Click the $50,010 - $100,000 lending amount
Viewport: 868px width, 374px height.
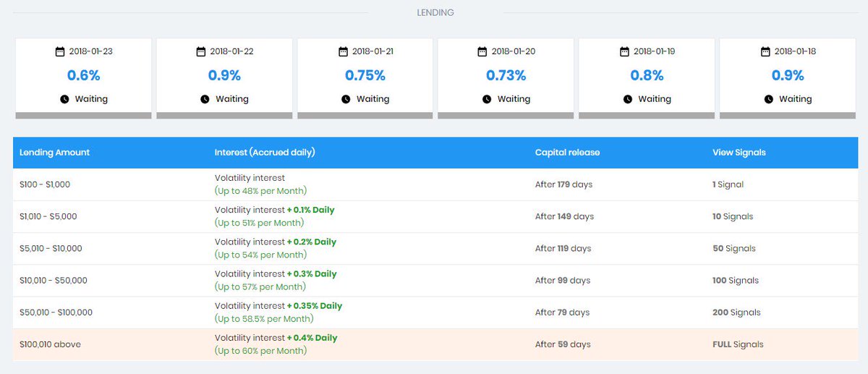[x=56, y=313]
